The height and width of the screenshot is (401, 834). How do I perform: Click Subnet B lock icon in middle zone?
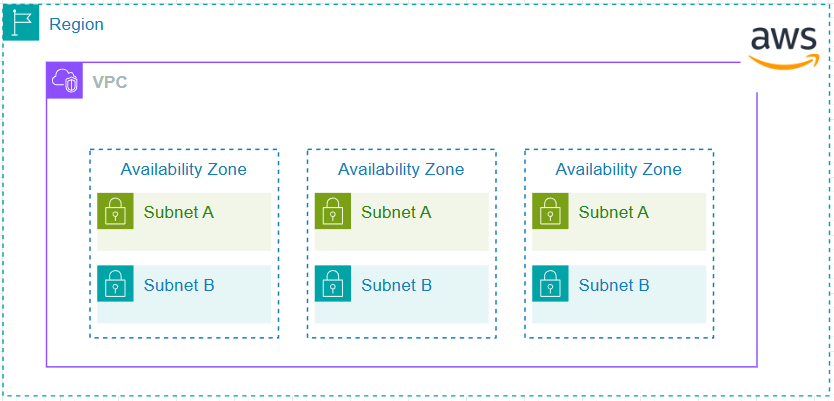pos(333,285)
